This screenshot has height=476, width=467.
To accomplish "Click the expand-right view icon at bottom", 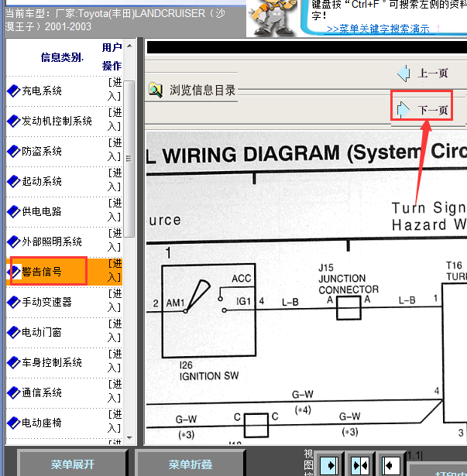I will point(329,464).
